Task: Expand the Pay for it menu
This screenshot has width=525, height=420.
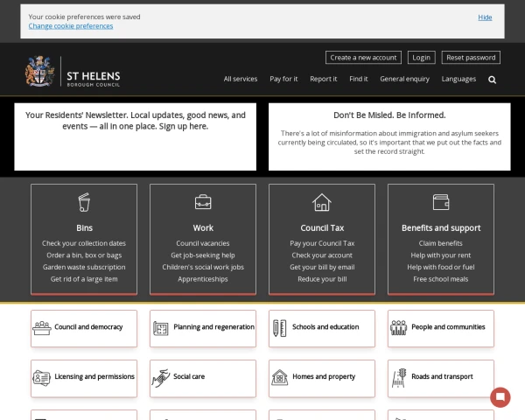Action: coord(283,79)
